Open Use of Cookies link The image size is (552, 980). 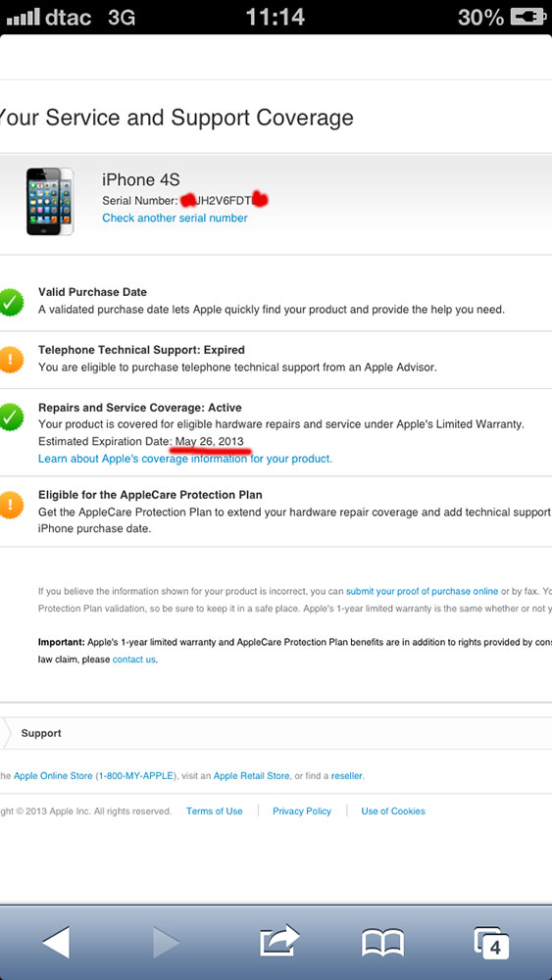(393, 810)
